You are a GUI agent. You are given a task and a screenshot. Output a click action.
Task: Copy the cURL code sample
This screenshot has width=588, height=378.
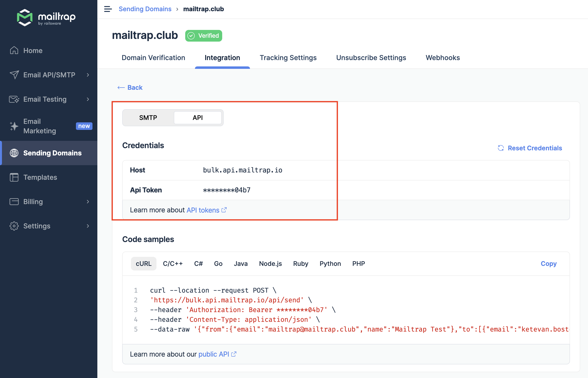[549, 263]
